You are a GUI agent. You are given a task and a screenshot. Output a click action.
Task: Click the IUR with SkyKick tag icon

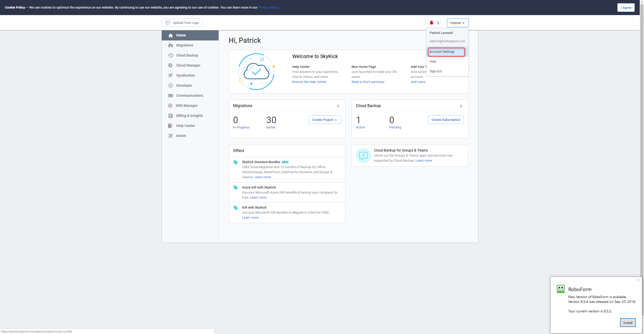tap(235, 208)
